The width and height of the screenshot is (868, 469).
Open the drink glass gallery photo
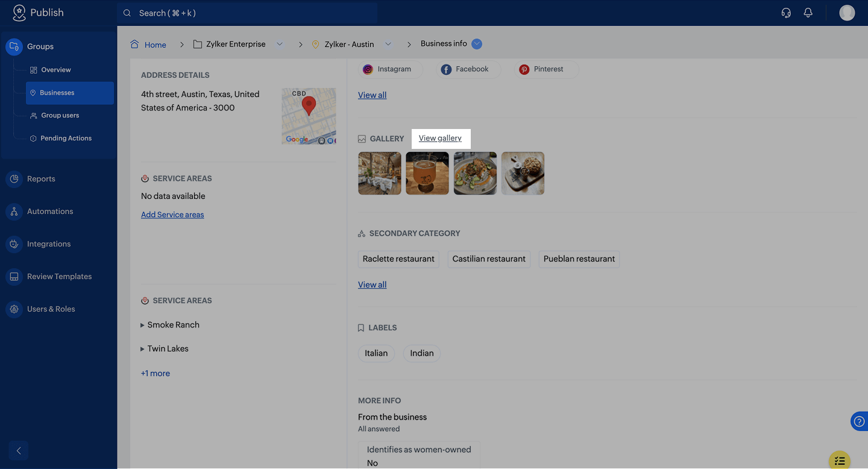click(x=427, y=174)
